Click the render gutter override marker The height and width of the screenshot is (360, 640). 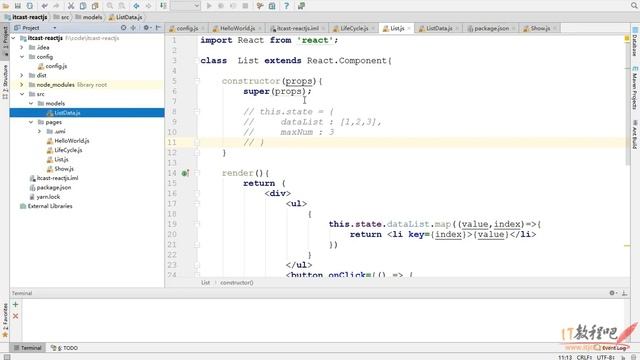[185, 173]
